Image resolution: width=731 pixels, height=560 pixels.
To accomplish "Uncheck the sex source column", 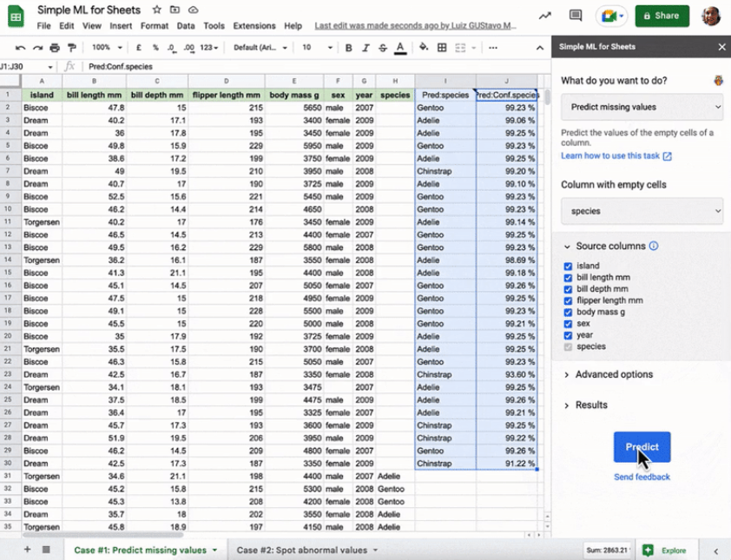I will coord(568,324).
